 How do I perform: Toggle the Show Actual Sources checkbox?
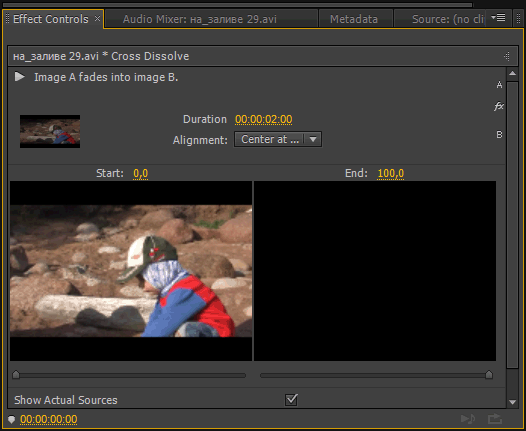click(291, 399)
